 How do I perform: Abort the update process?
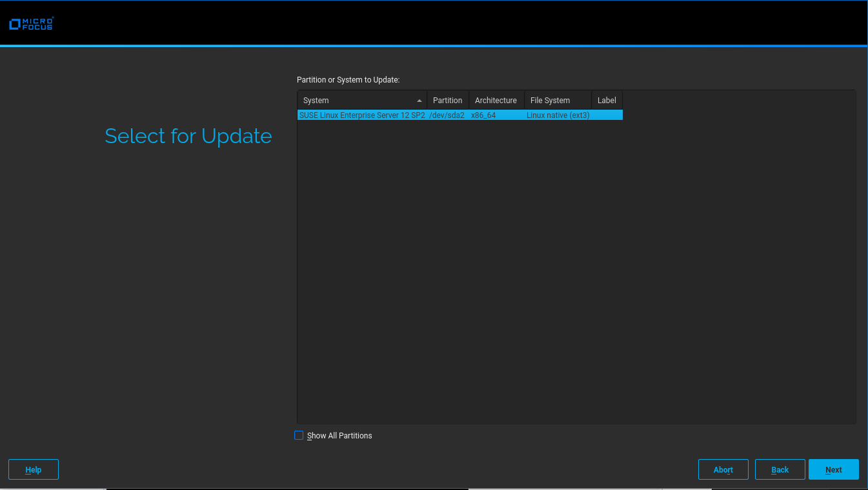point(723,470)
